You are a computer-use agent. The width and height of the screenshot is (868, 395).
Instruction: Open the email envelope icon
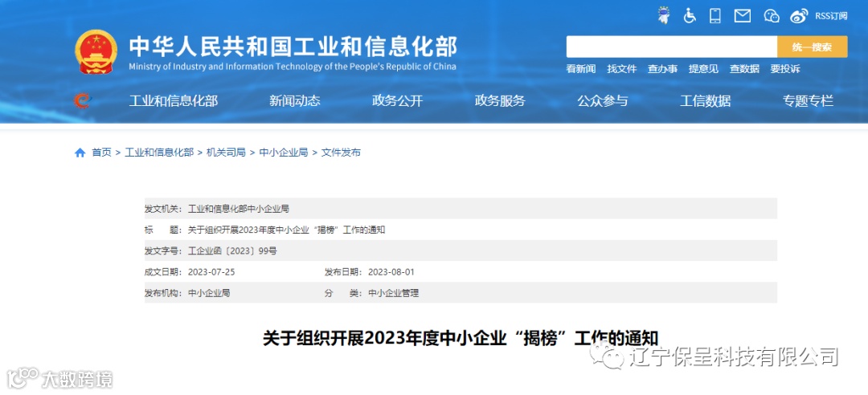pyautogui.click(x=743, y=16)
